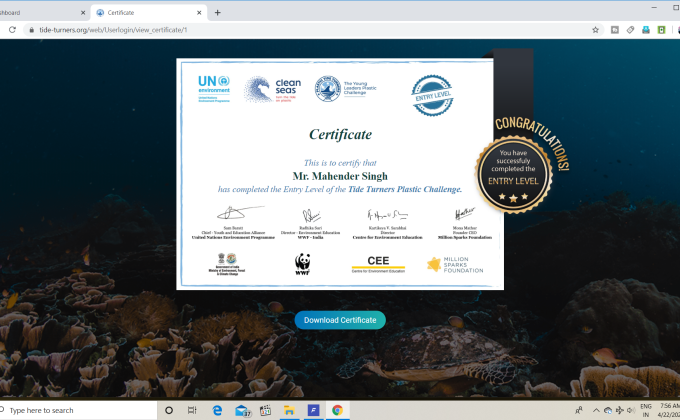Click the cloud sync icon in the tray
This screenshot has height=420, width=680.
[x=608, y=410]
